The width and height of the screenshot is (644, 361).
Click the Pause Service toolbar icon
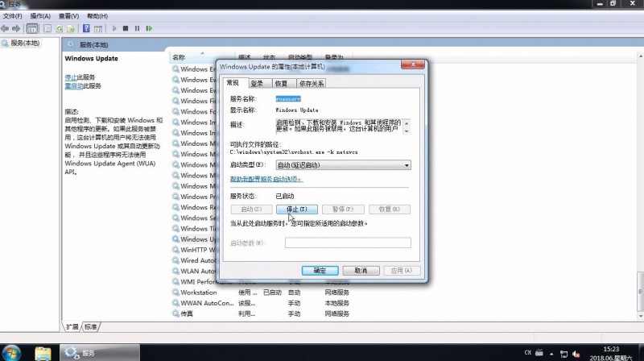point(137,28)
